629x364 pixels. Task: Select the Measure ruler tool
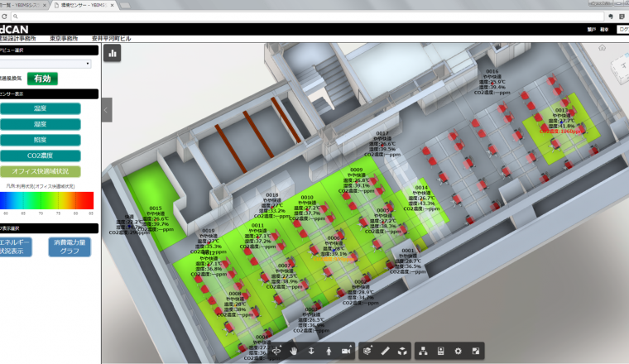(x=386, y=351)
